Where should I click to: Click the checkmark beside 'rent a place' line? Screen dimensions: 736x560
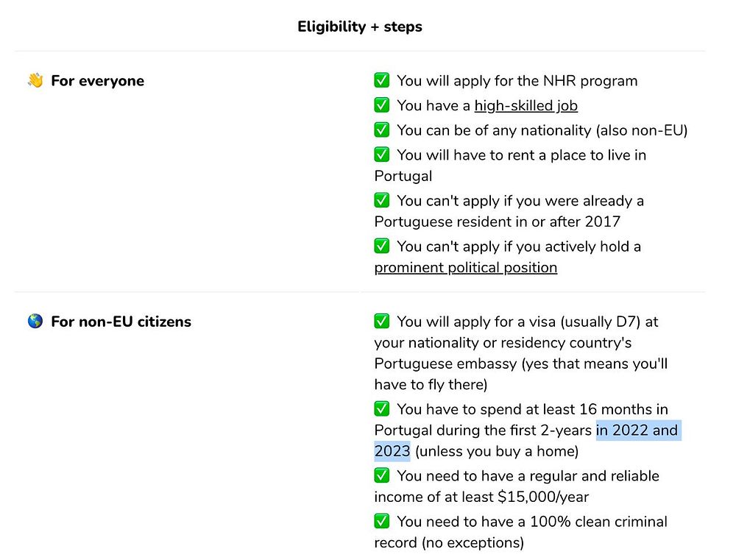tap(382, 155)
